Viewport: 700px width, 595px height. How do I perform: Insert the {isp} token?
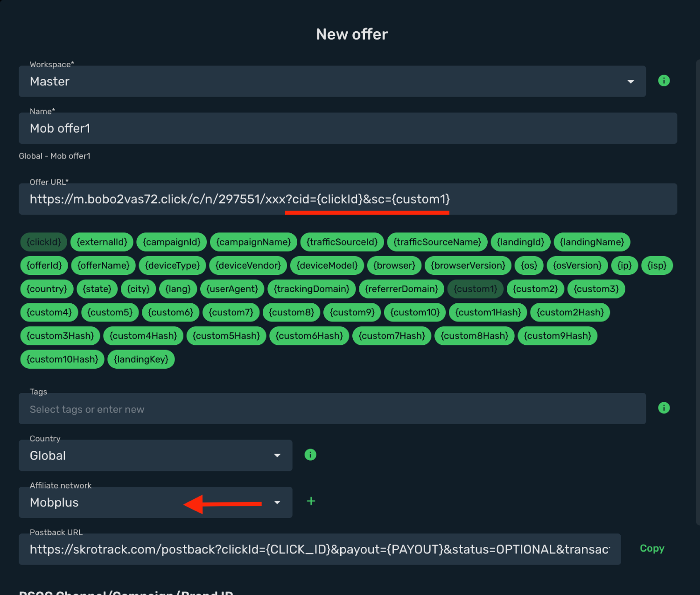point(657,266)
